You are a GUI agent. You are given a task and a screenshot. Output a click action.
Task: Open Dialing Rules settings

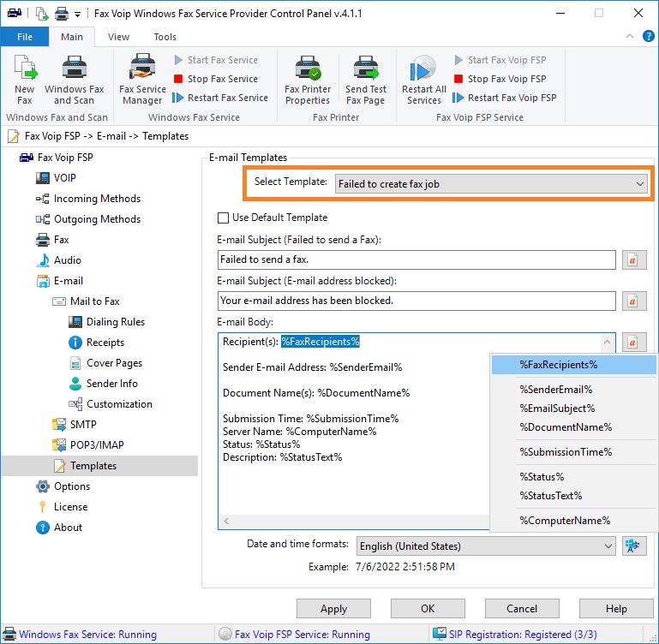pyautogui.click(x=107, y=322)
